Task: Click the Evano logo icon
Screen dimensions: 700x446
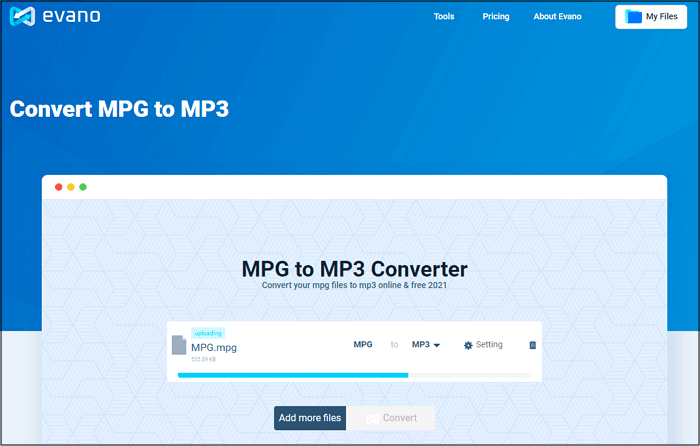Action: click(22, 17)
